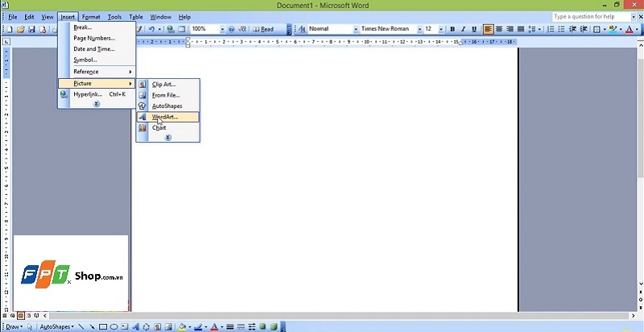
Task: Select the Line tool in Drawing toolbar
Action: 81,327
